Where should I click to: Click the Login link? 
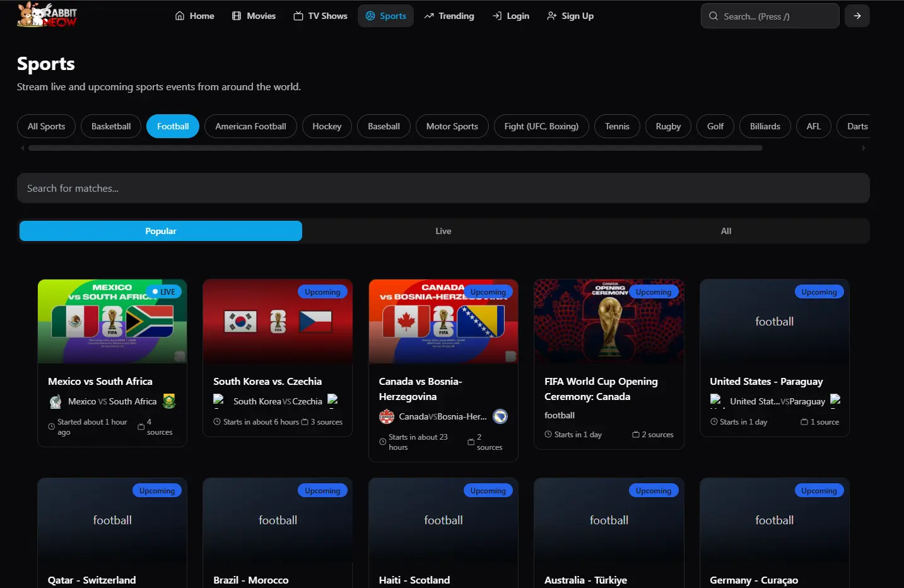point(511,16)
